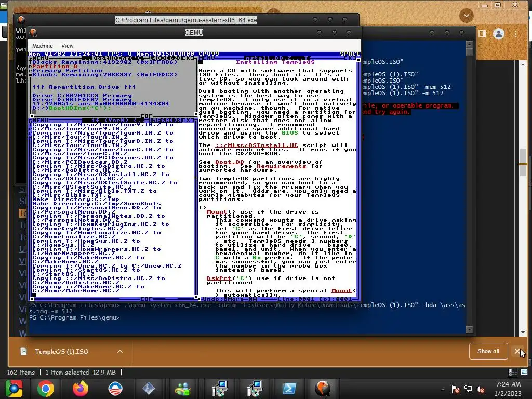The image size is (532, 399).
Task: Click the Show all downloads button
Action: 488,351
